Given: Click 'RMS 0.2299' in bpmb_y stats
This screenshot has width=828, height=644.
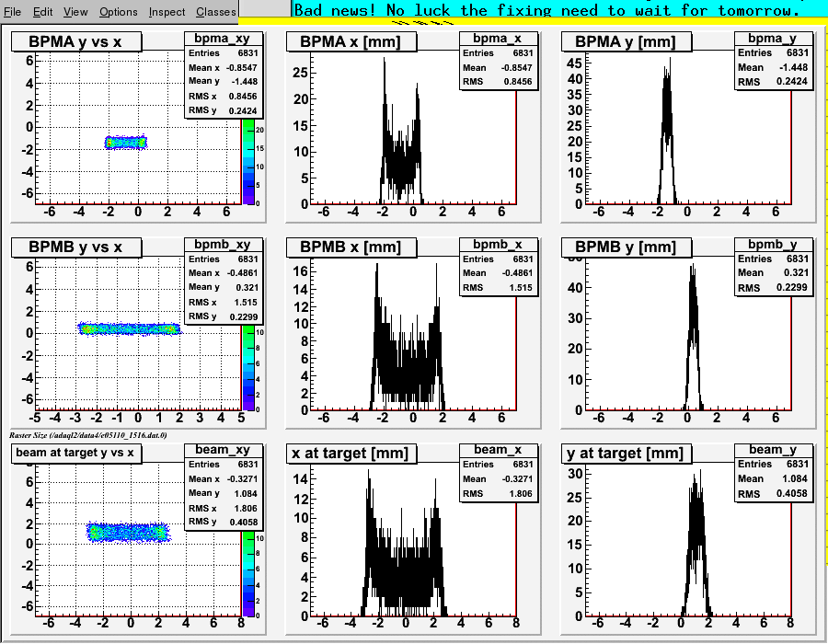Looking at the screenshot, I should (x=773, y=287).
